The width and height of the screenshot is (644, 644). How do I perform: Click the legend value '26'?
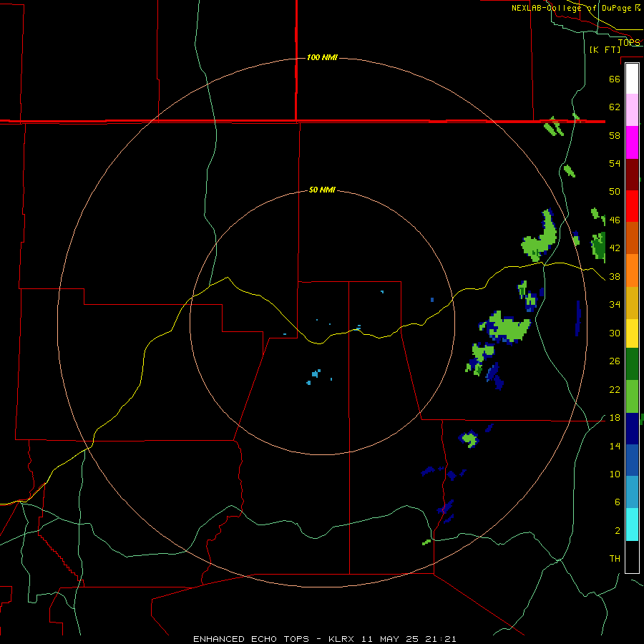[615, 361]
